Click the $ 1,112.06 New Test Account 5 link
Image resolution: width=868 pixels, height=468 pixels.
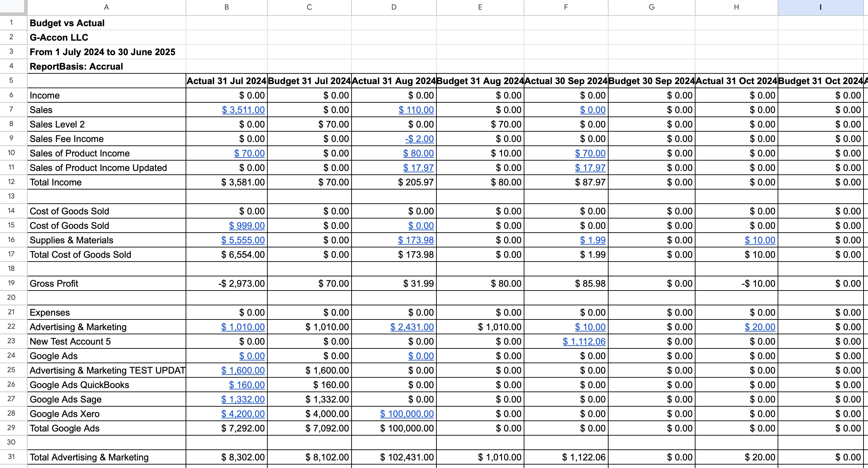point(584,342)
